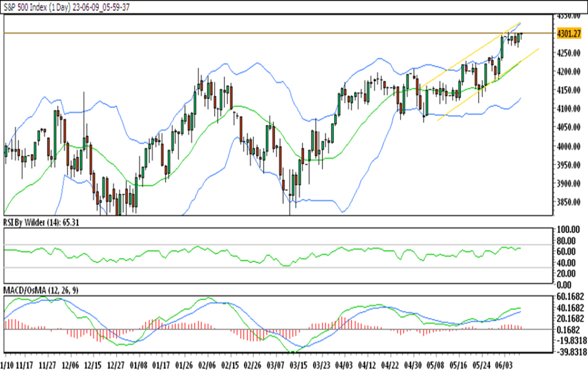Click the 12/27 date label
Screen dimensions: 588x388
pyautogui.click(x=116, y=366)
